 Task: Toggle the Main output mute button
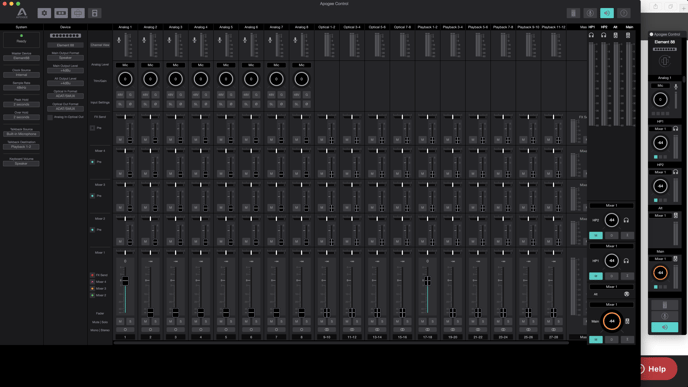click(x=595, y=339)
